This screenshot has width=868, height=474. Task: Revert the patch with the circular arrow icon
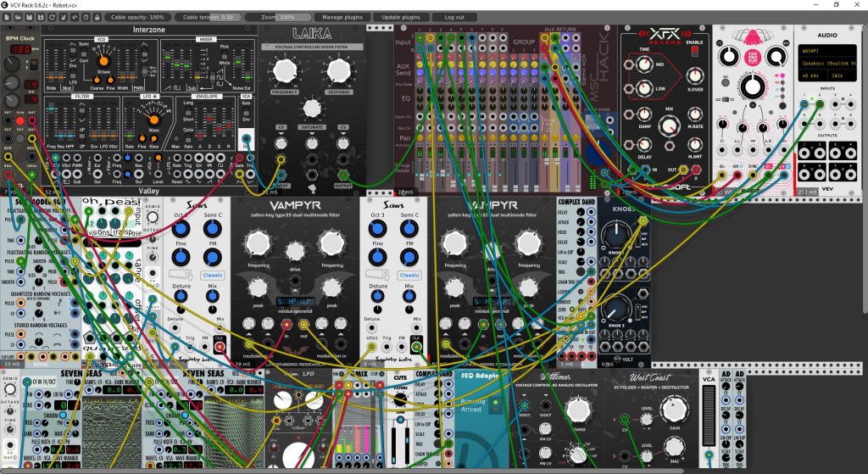(x=52, y=17)
